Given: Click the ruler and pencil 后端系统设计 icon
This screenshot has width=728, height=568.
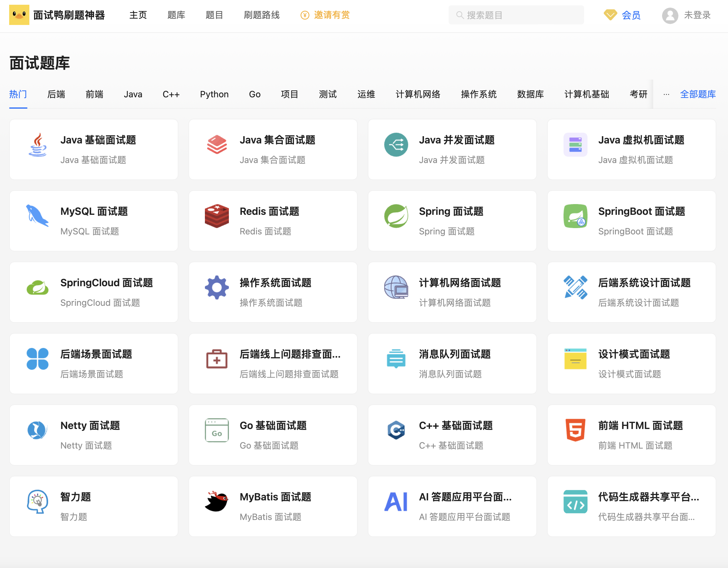Looking at the screenshot, I should 575,287.
